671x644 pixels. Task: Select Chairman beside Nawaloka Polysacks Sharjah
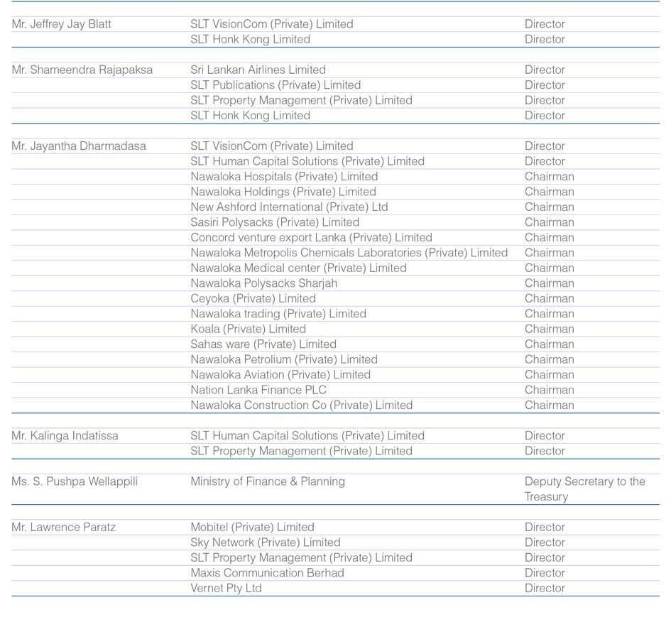pos(550,283)
